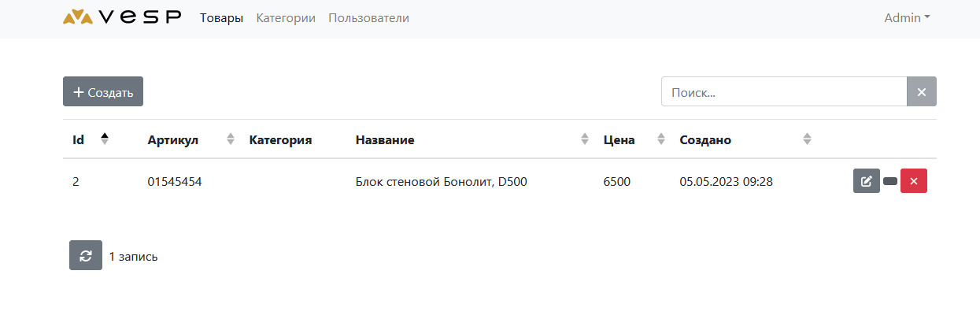This screenshot has height=330, width=980.
Task: Sort products by Цена
Action: coord(661,139)
